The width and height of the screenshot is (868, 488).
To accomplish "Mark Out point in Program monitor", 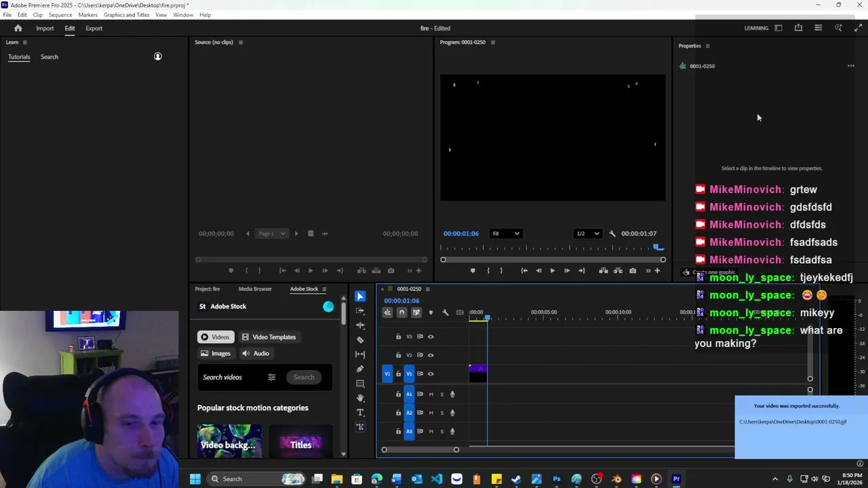I will tap(501, 270).
